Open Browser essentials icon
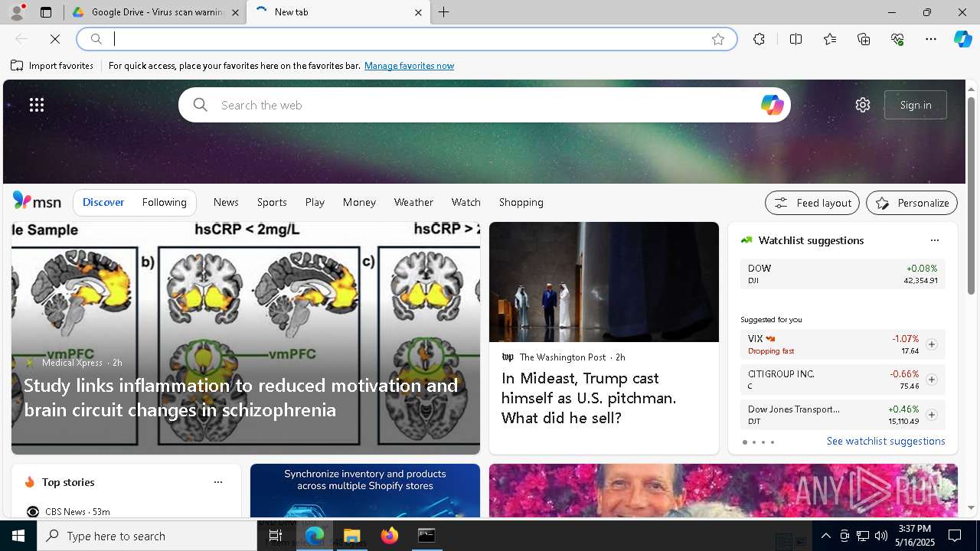This screenshot has width=980, height=551. coord(897,39)
